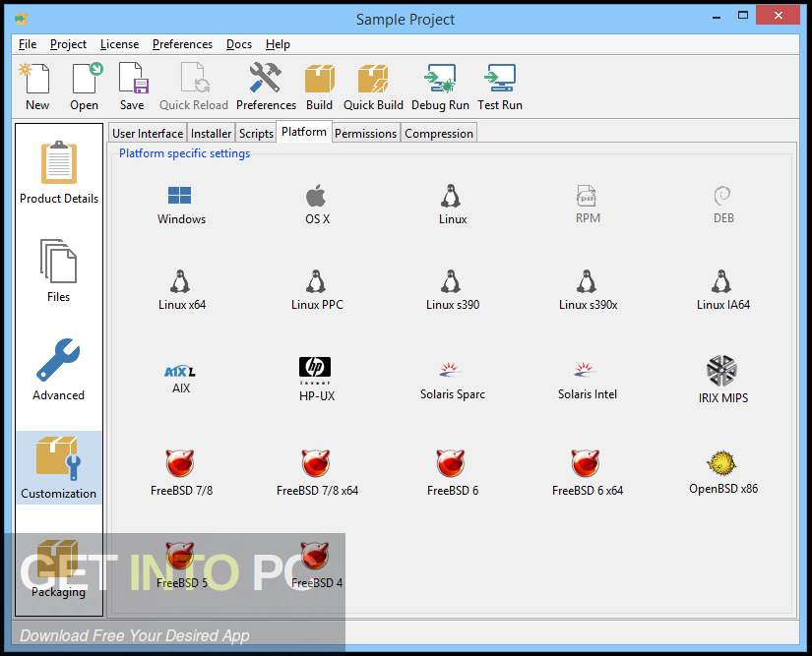Viewport: 812px width, 656px height.
Task: Open Preferences from the toolbar tools icon
Action: [266, 87]
